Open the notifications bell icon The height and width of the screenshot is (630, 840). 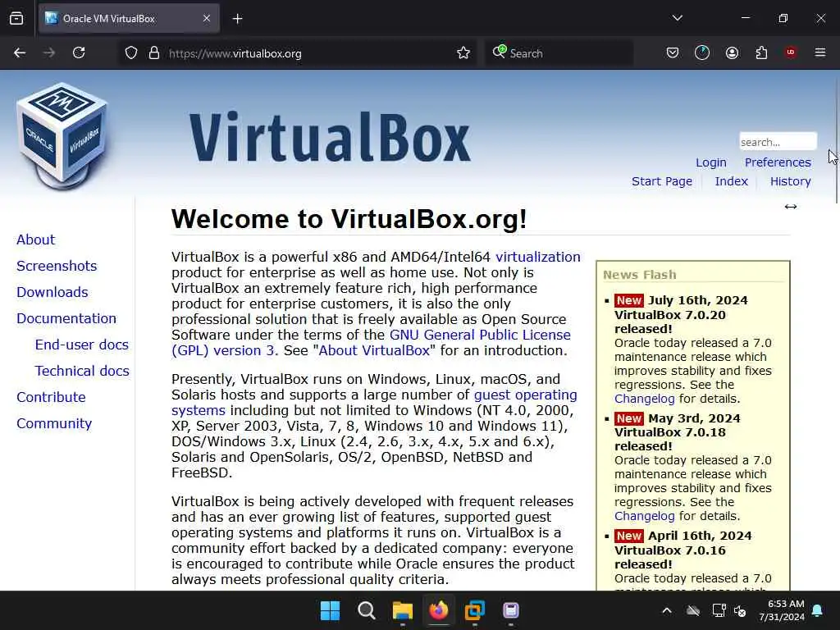(818, 610)
